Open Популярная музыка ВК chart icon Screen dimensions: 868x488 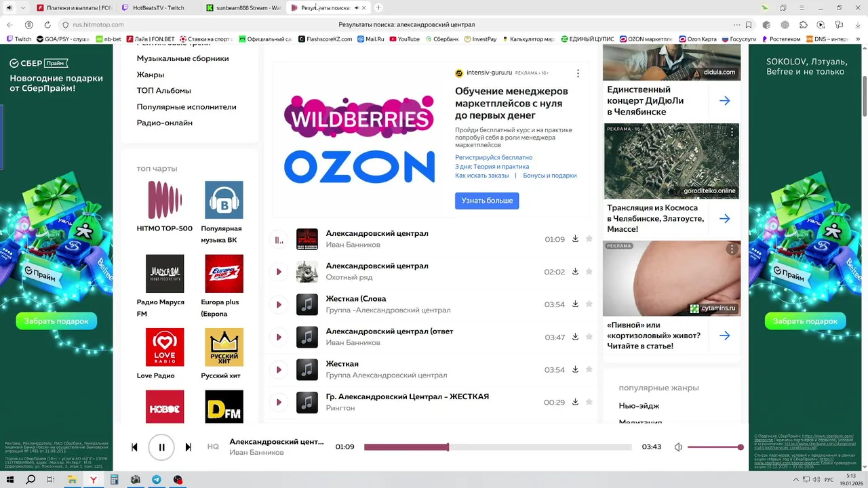pyautogui.click(x=224, y=200)
